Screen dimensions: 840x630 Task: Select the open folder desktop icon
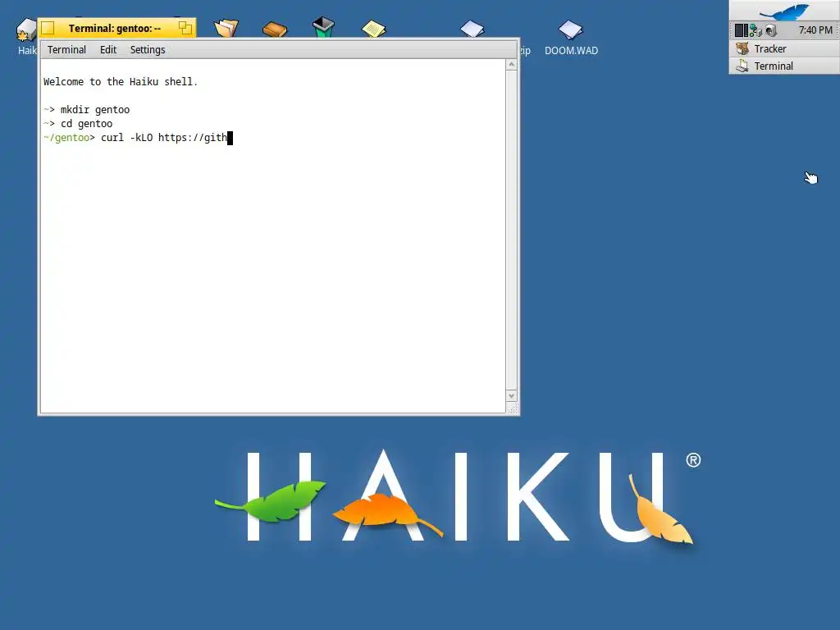pyautogui.click(x=226, y=28)
